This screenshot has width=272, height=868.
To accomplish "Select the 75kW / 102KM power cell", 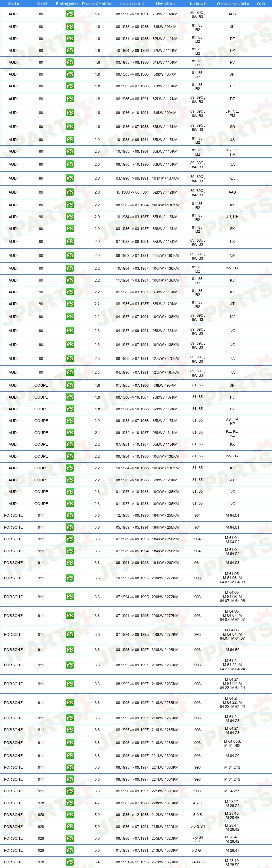I will click(165, 14).
